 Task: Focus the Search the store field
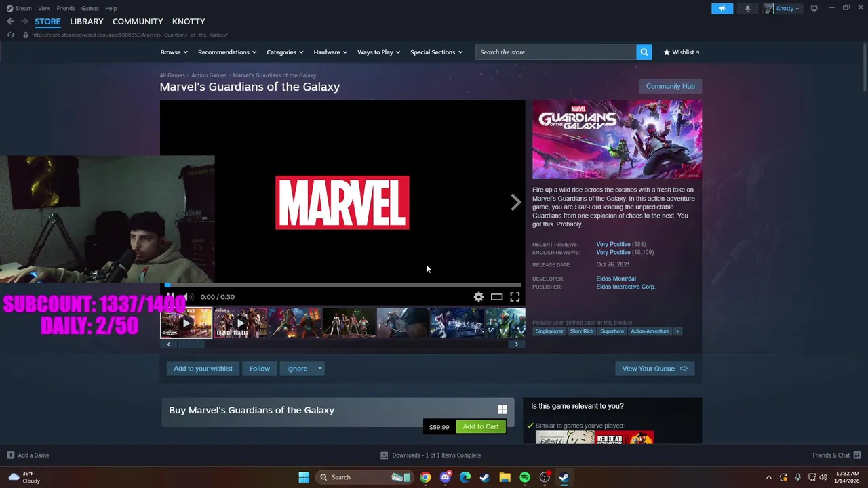(x=555, y=52)
